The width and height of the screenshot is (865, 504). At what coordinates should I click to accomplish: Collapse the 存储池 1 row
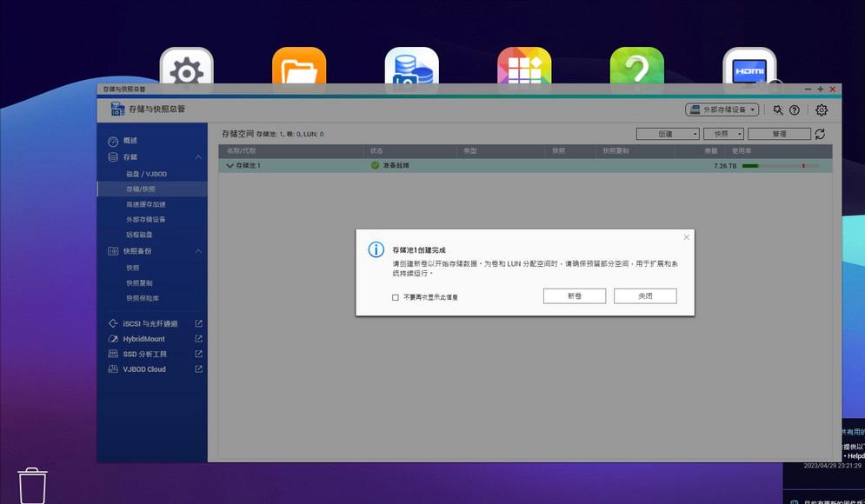point(230,164)
